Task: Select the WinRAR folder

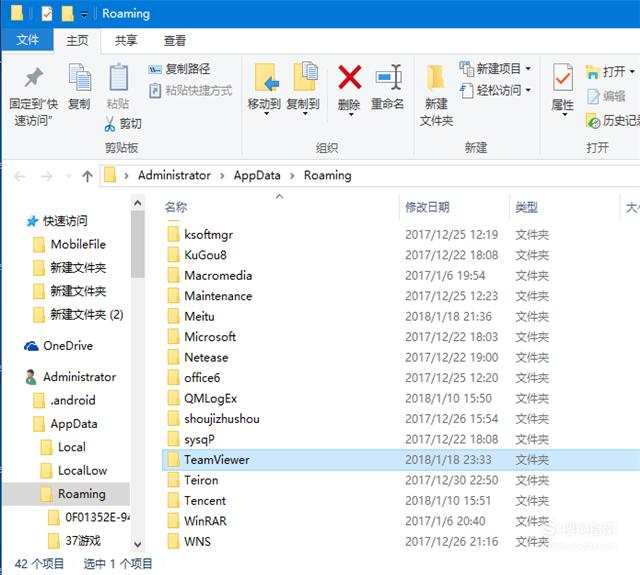Action: tap(197, 521)
